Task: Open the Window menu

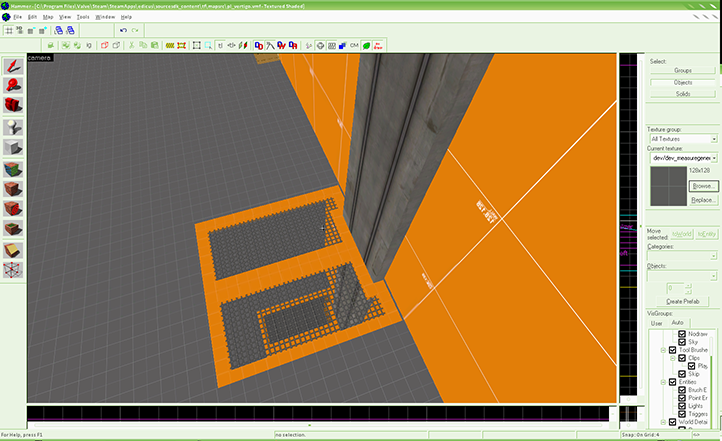Action: (x=105, y=17)
